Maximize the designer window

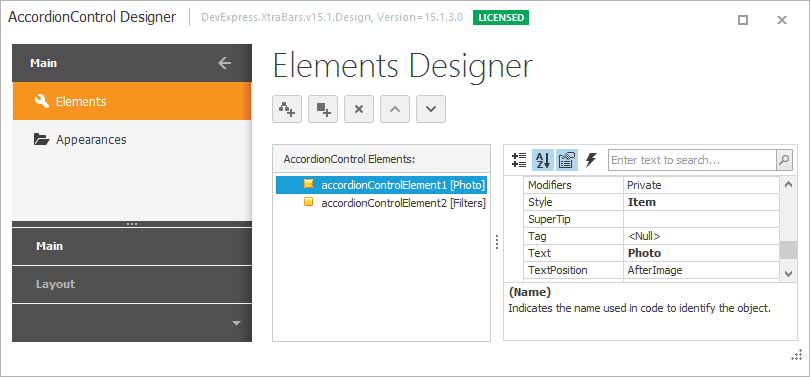pyautogui.click(x=743, y=20)
